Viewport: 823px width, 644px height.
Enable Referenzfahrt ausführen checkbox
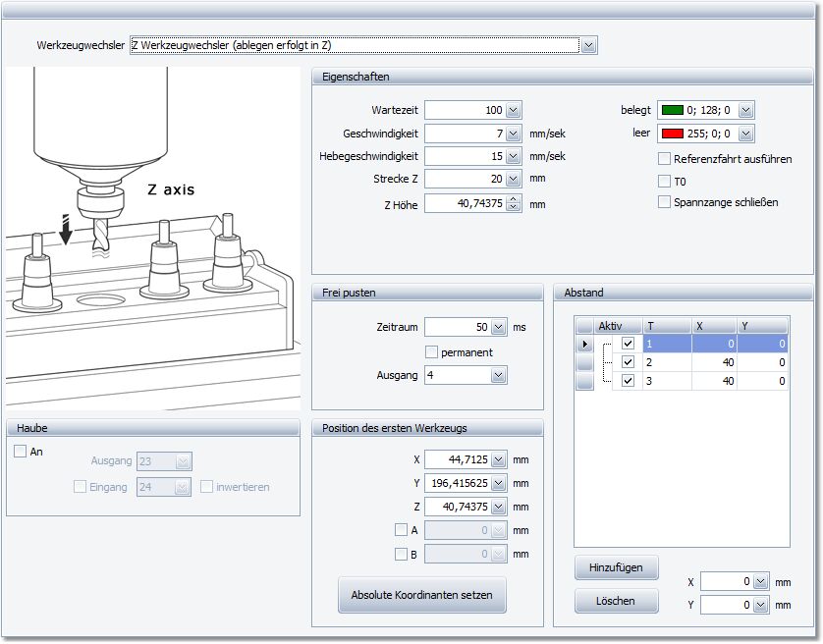(x=665, y=158)
